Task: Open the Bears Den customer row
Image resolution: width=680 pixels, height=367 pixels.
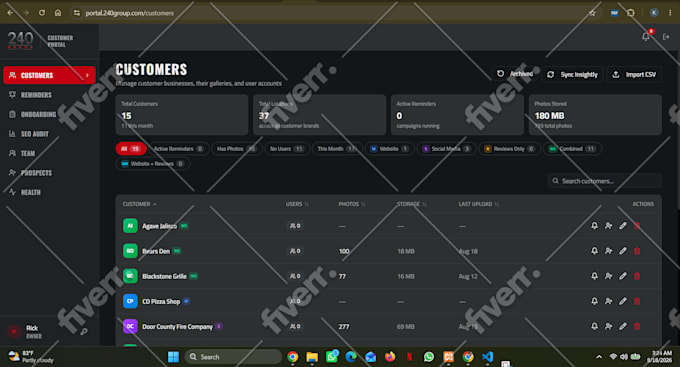Action: tap(389, 251)
